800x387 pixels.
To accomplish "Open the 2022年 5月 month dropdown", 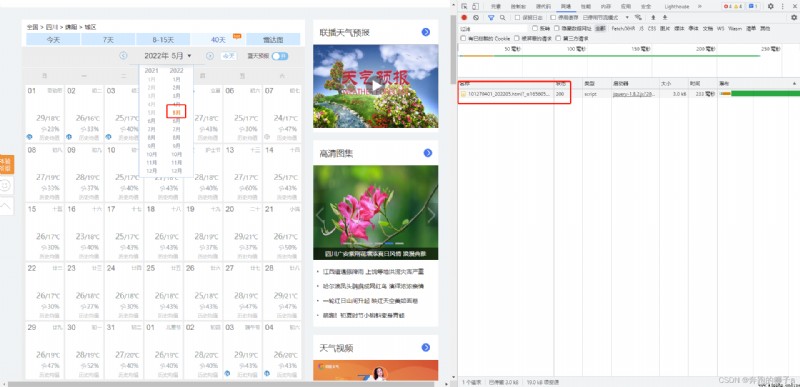I will pyautogui.click(x=168, y=56).
